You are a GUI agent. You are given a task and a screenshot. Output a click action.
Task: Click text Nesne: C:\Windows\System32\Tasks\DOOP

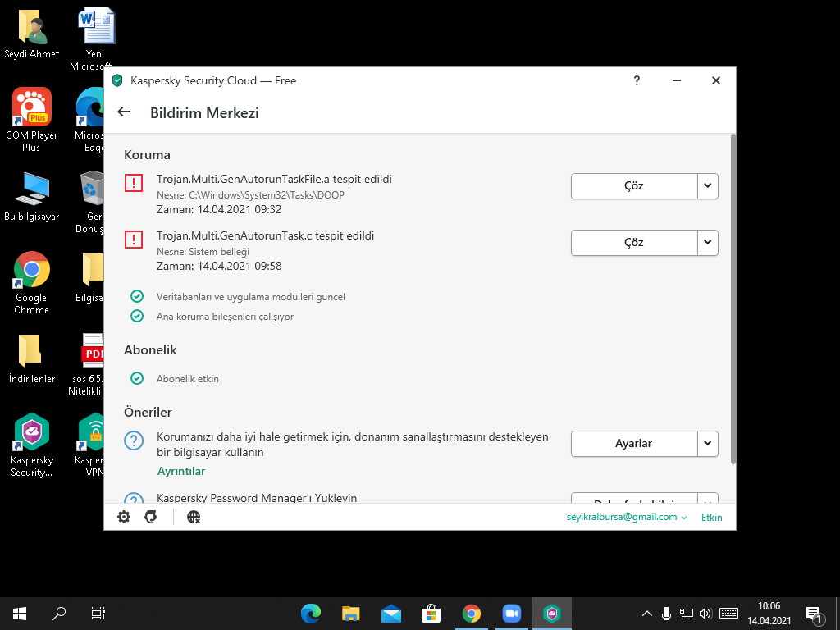(x=250, y=195)
